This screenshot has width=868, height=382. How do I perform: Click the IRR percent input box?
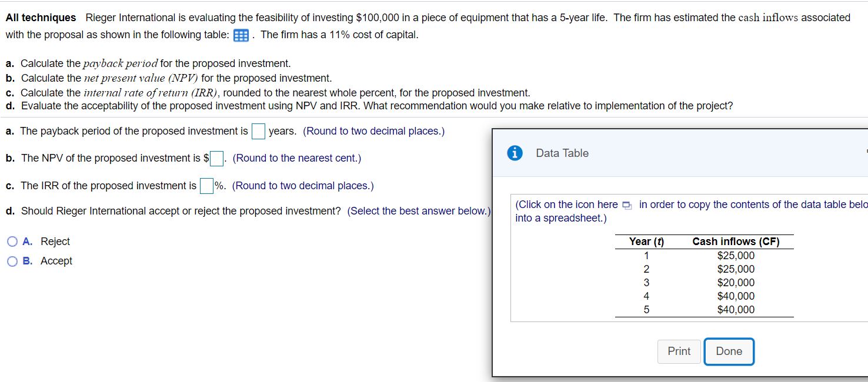(x=206, y=186)
